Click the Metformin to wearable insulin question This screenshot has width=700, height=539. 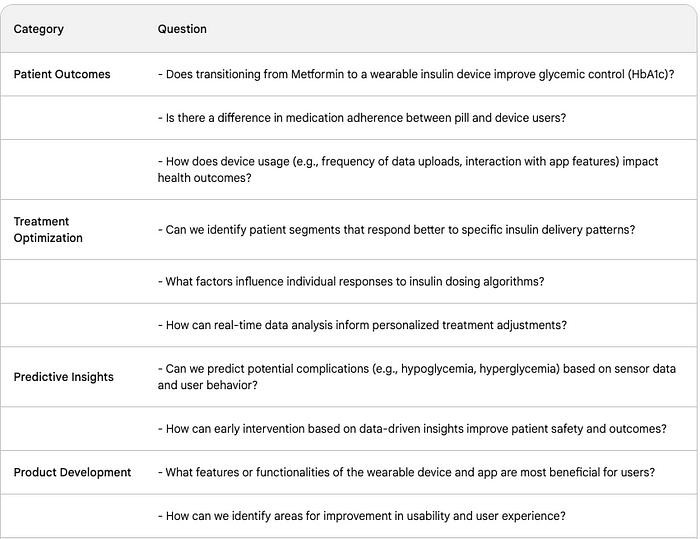coord(415,74)
